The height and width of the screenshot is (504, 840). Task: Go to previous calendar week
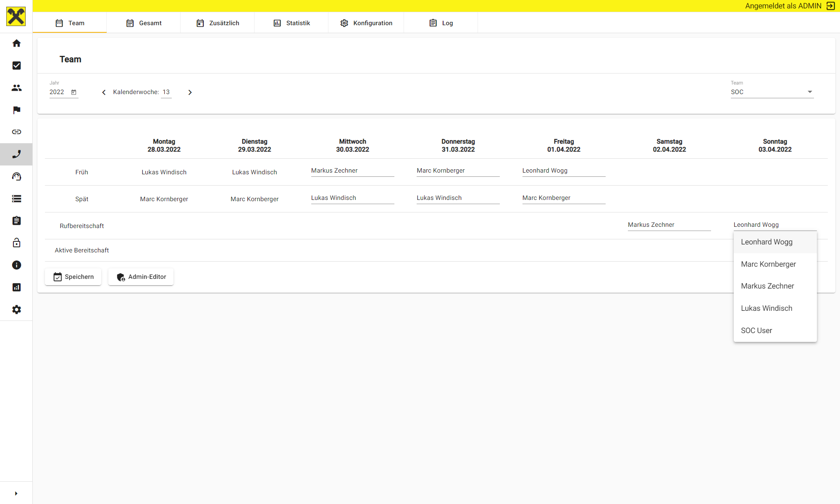click(104, 92)
